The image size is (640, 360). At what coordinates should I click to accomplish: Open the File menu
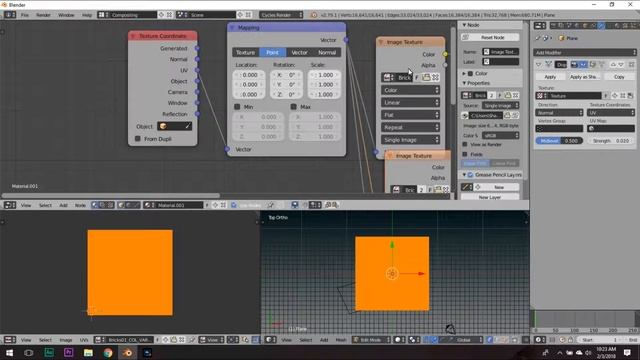[x=24, y=15]
